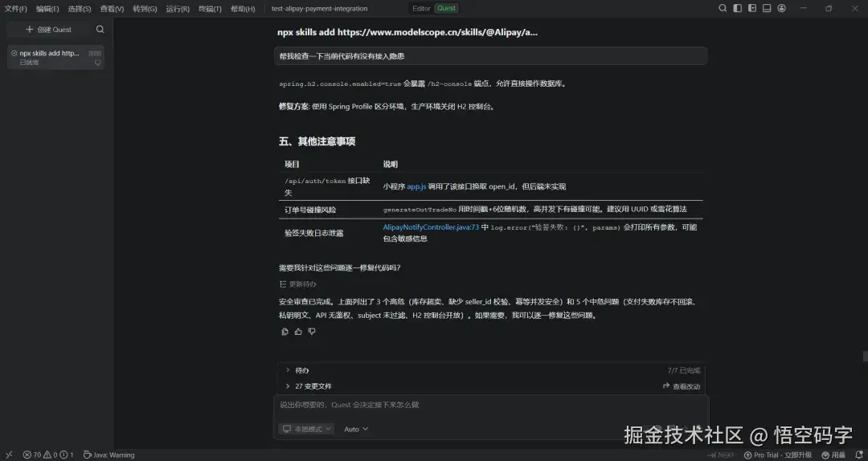
Task: Click the 需要我针对这些问题逐一修复代码吗？ text
Action: (340, 268)
